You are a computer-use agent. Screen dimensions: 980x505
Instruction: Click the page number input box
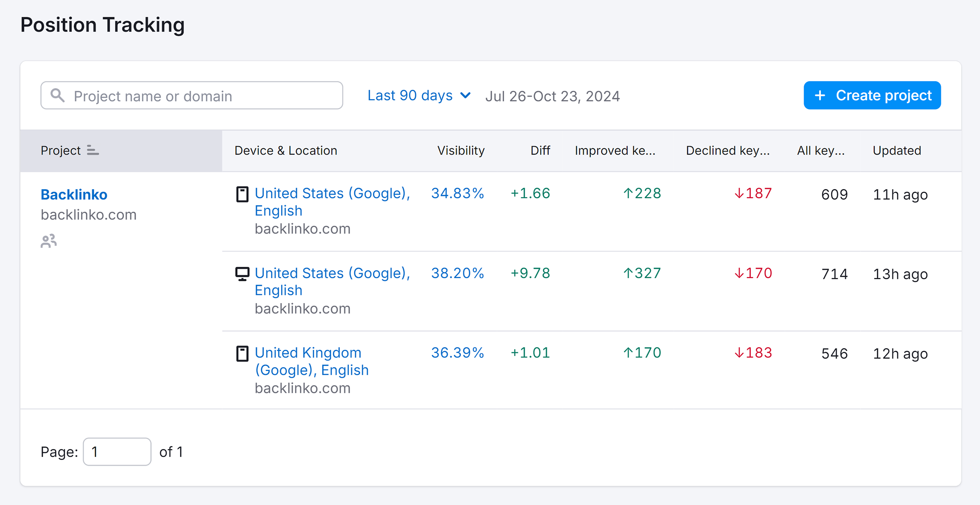(116, 451)
